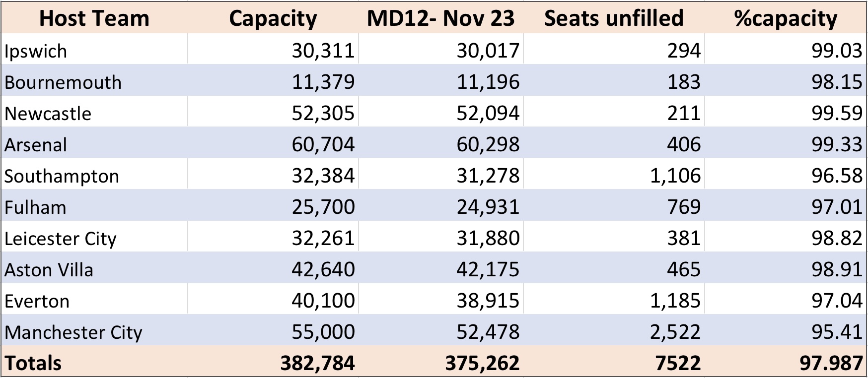Select the Ipswich team name cell
The height and width of the screenshot is (378, 868).
click(x=94, y=49)
